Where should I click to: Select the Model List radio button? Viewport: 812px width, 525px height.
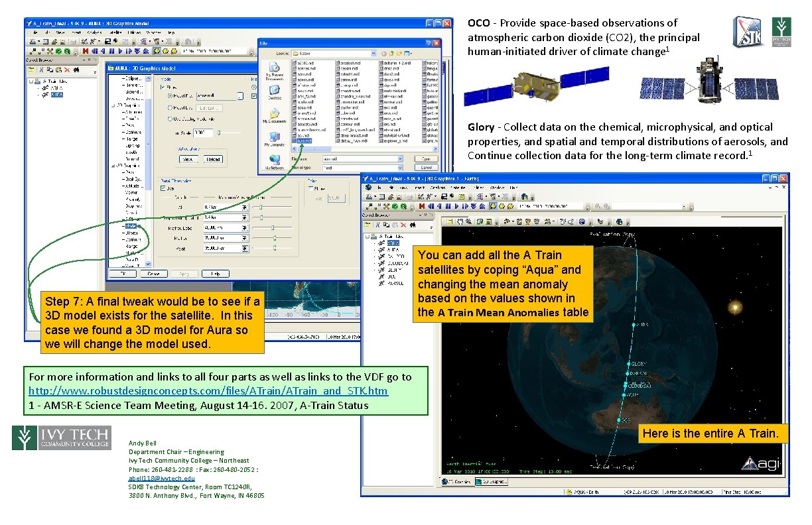tap(169, 107)
